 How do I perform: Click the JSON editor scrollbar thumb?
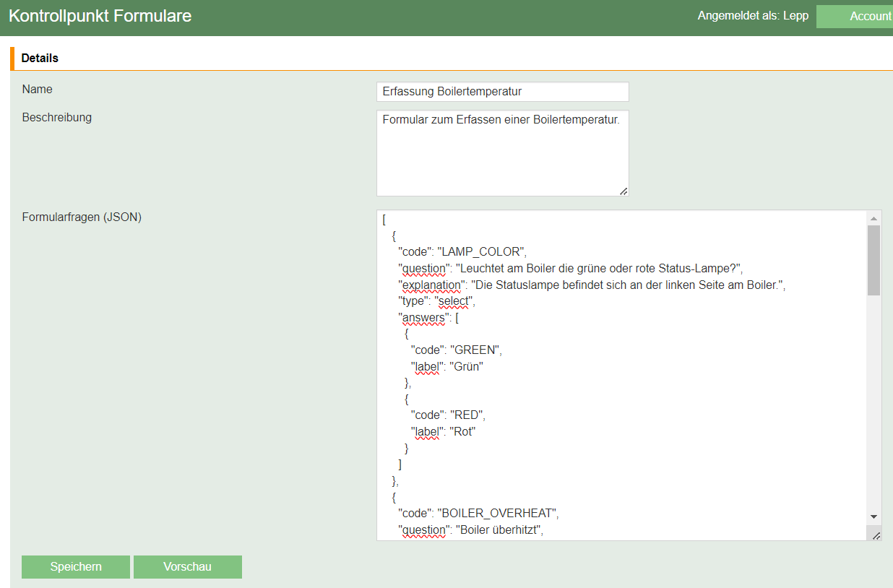[873, 260]
